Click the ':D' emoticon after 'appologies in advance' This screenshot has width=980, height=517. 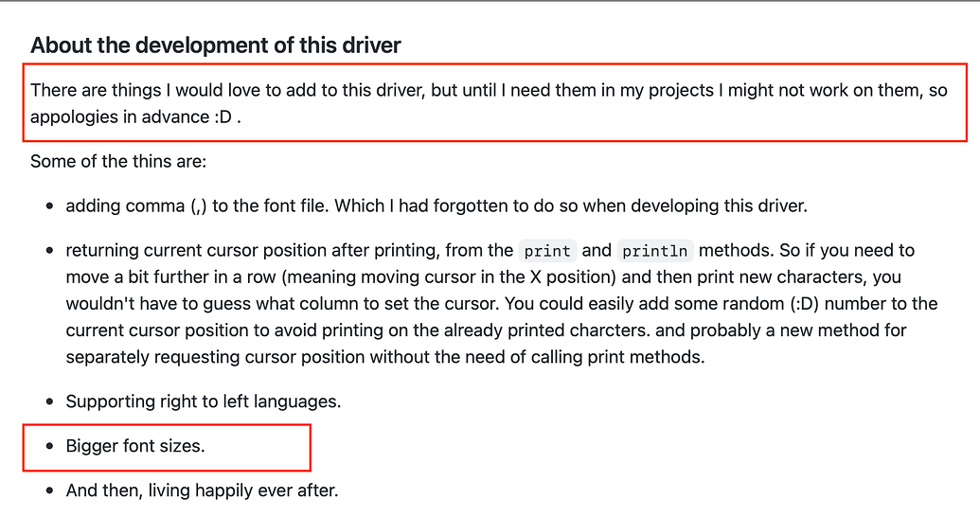click(x=223, y=116)
